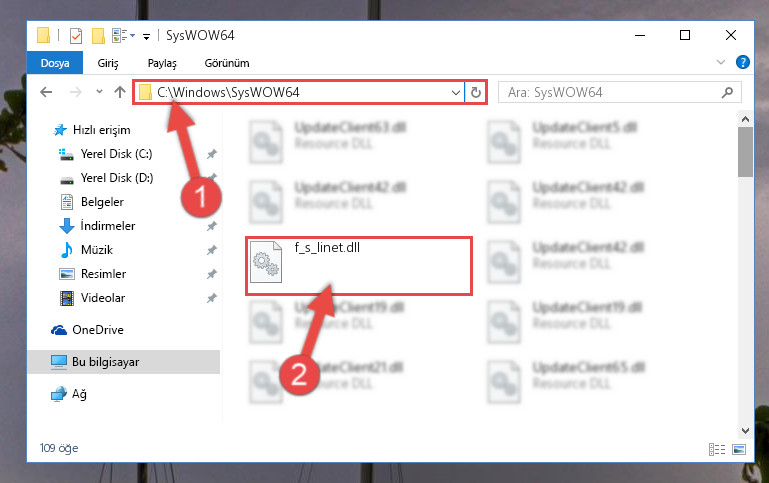This screenshot has width=769, height=483.
Task: Click the Properties icon in quick access toolbar
Action: (x=76, y=36)
